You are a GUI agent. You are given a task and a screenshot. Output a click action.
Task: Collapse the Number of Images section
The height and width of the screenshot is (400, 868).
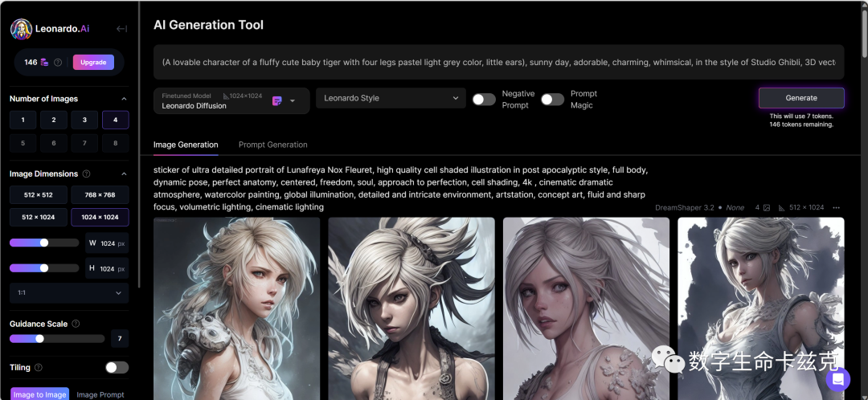pos(124,99)
